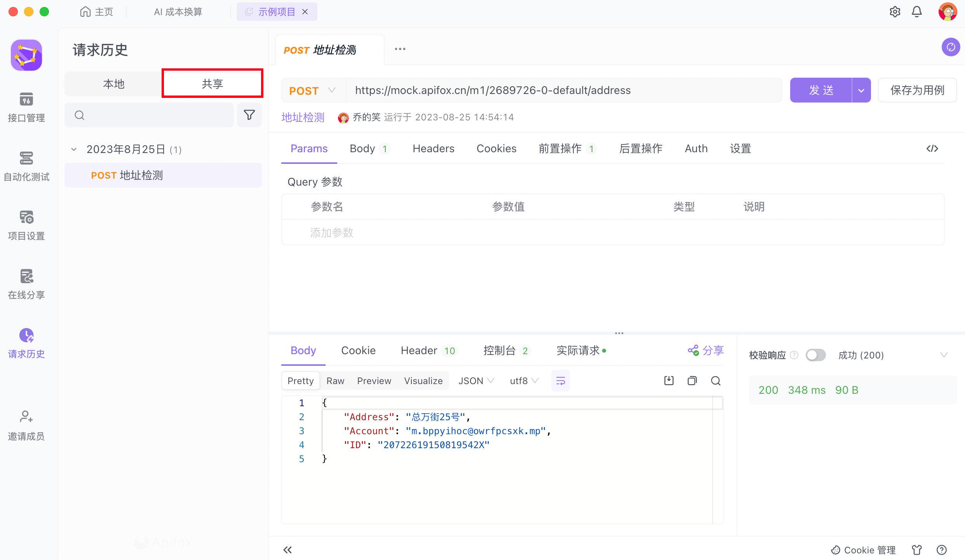Collapse the 2023年8月25日 history group
The height and width of the screenshot is (560, 965).
click(x=74, y=149)
